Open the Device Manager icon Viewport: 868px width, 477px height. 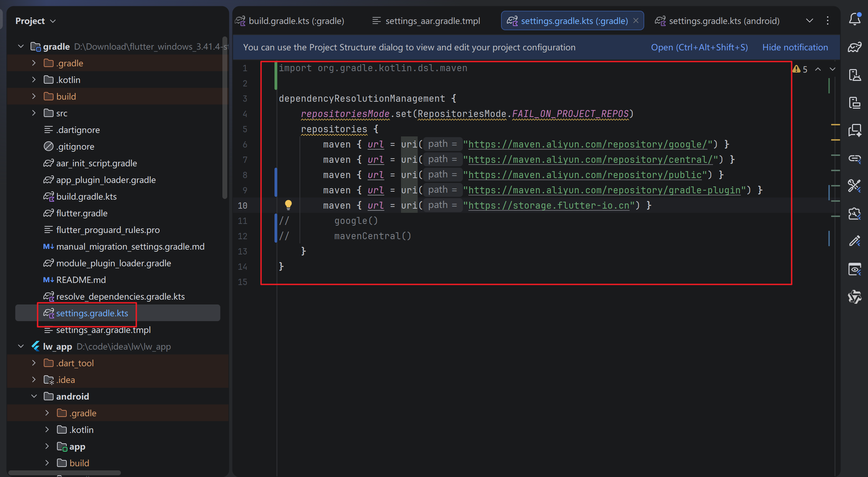point(854,75)
